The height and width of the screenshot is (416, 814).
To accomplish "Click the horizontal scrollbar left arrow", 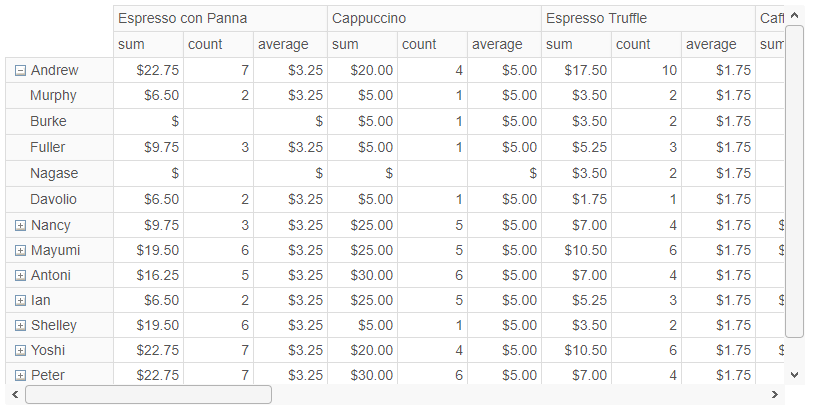I will click(15, 395).
